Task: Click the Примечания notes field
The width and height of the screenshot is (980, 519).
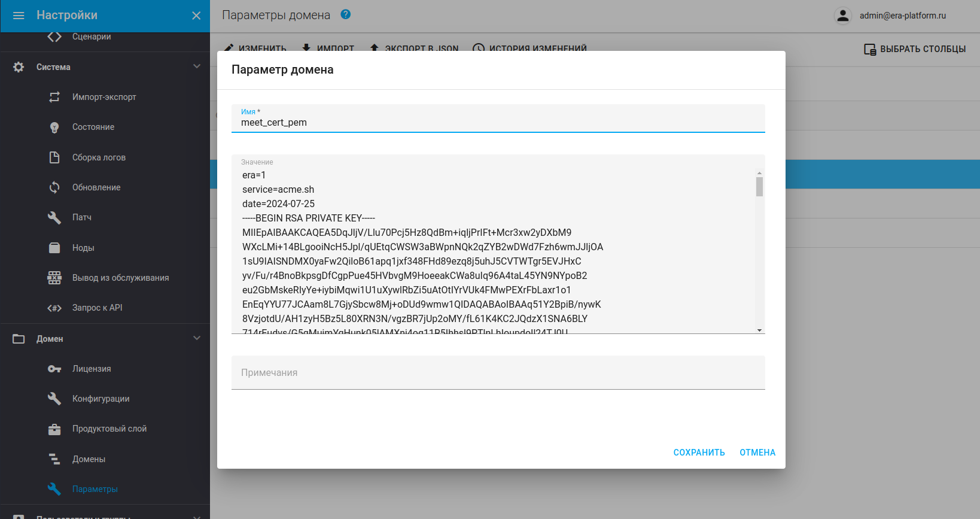Action: [498, 372]
